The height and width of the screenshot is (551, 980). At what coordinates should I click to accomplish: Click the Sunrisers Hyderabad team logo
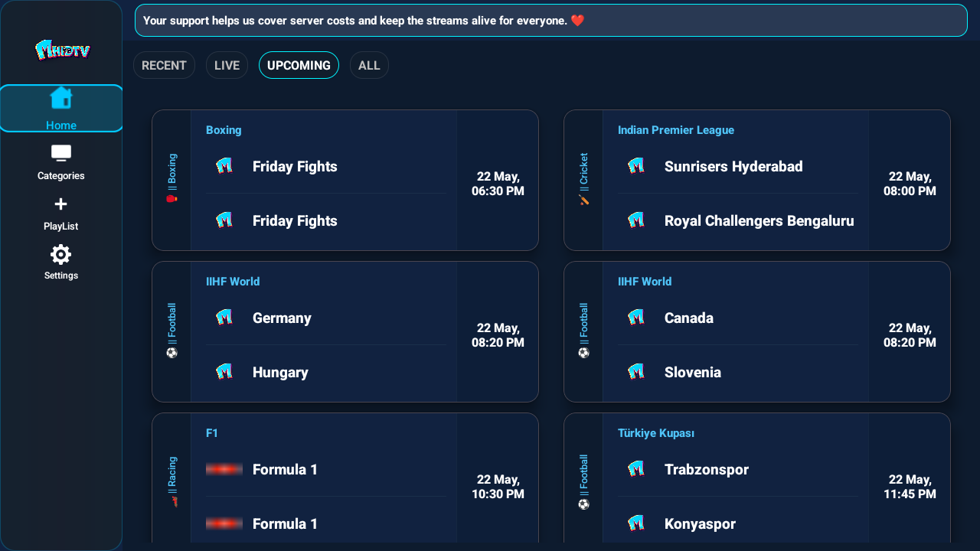636,166
